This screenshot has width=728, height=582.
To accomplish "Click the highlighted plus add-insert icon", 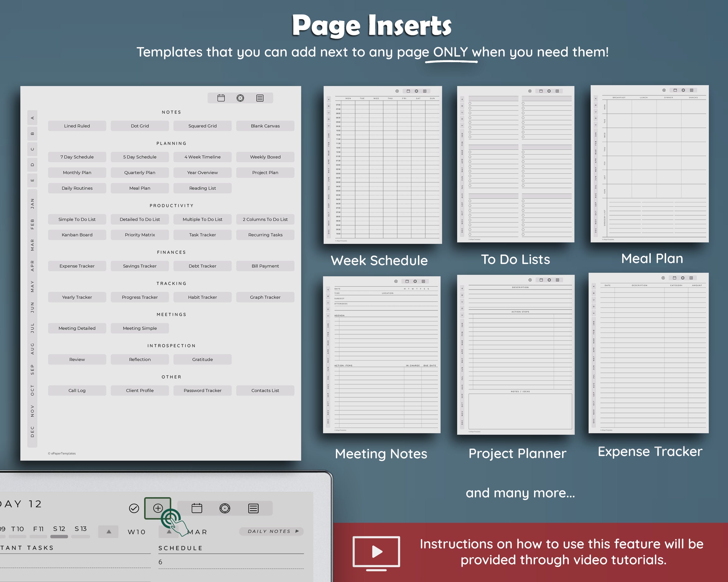I will (158, 508).
